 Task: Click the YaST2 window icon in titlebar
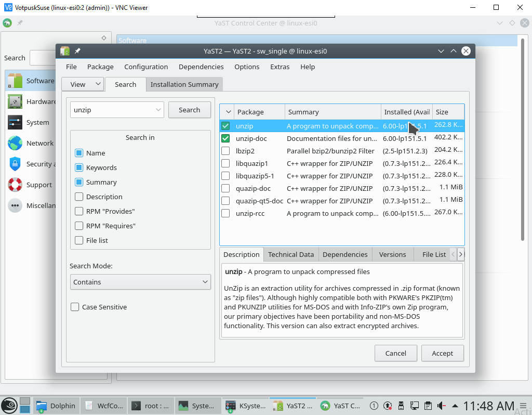65,51
